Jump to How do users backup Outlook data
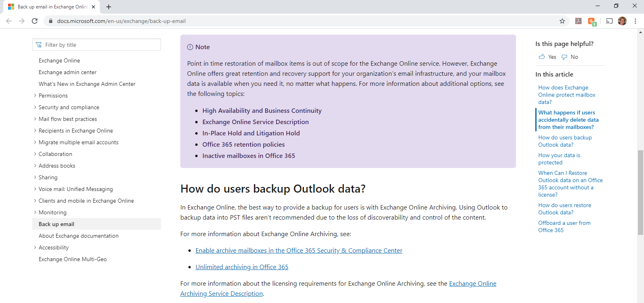The image size is (644, 303). pos(565,141)
